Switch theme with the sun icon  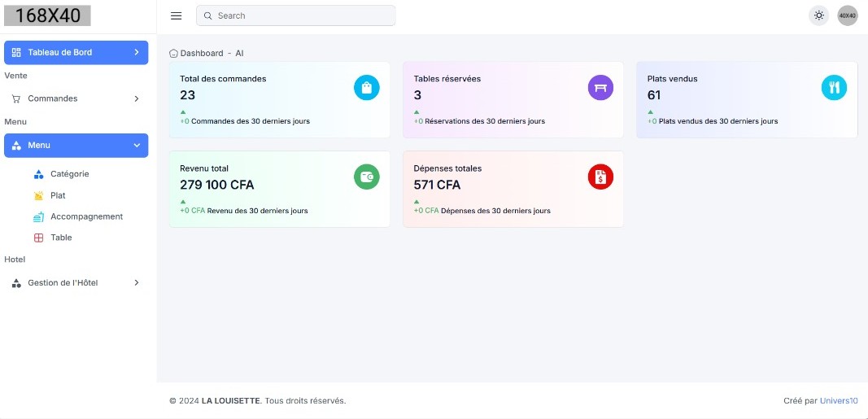coord(818,15)
